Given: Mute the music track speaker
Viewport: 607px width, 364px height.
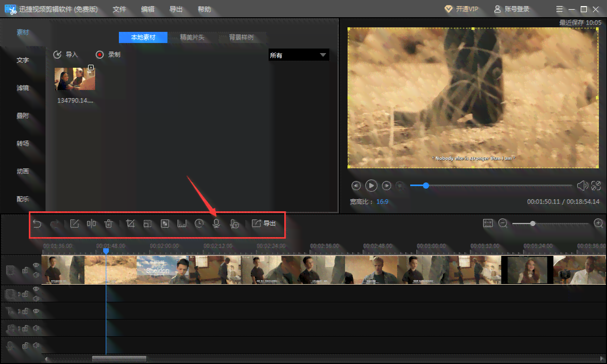Looking at the screenshot, I should click(x=36, y=329).
